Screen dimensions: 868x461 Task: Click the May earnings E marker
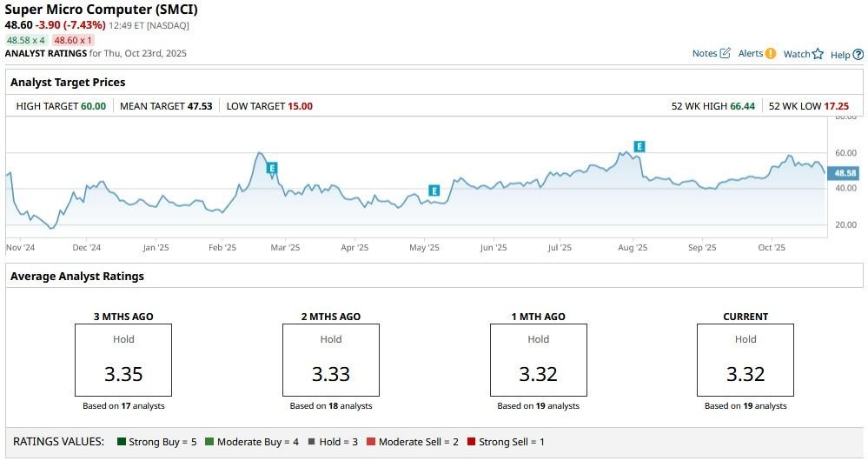coord(434,190)
